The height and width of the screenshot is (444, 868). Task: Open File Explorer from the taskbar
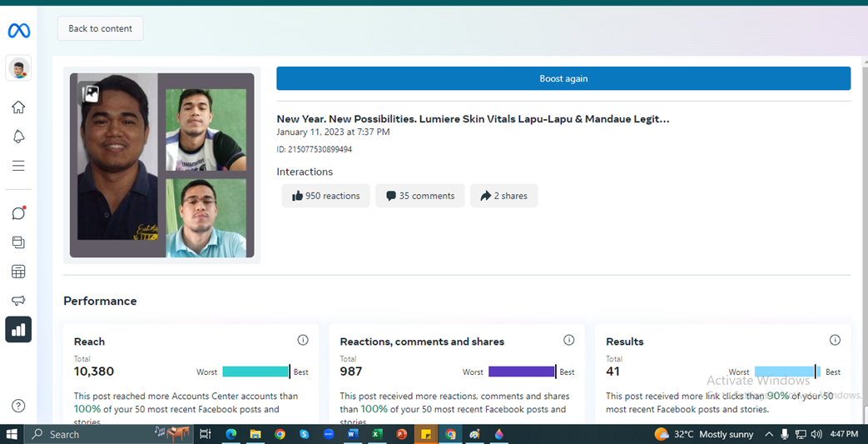[x=255, y=434]
